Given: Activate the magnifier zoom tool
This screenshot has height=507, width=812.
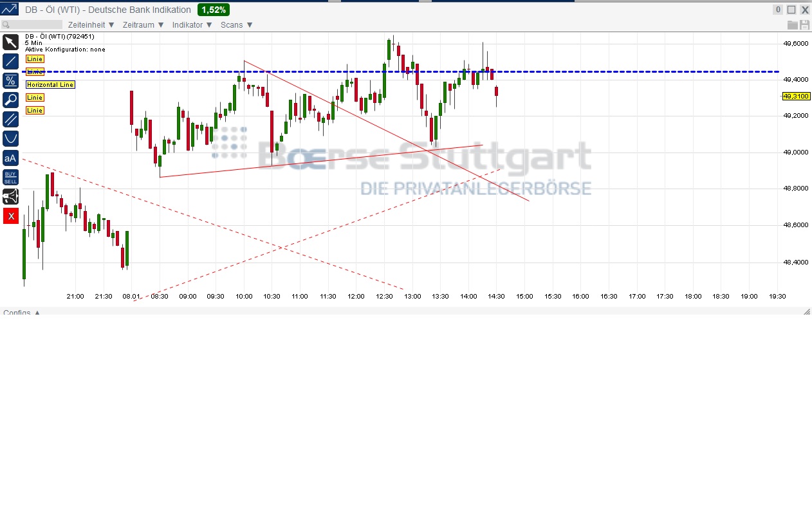Looking at the screenshot, I should [11, 100].
